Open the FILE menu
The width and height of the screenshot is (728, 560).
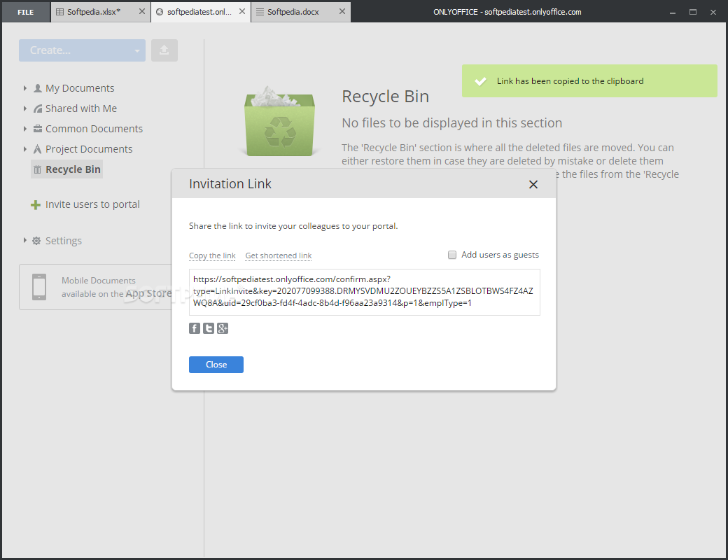coord(25,12)
